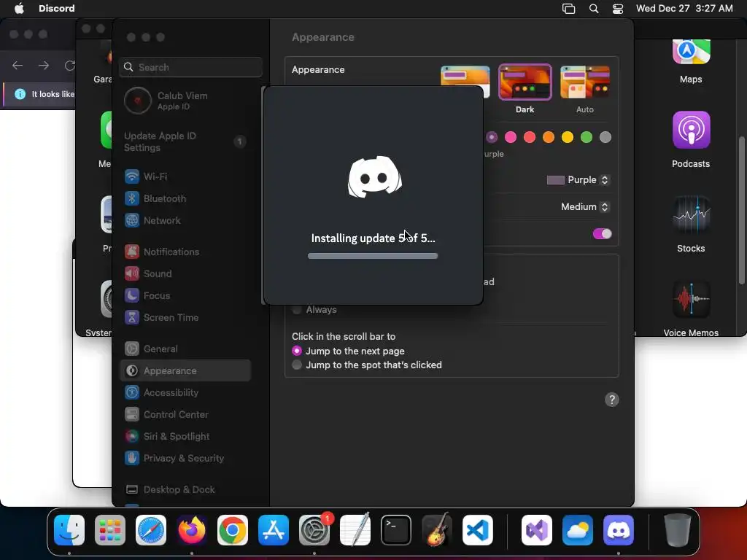
Task: Open Spotlight search in menu bar
Action: (x=594, y=9)
